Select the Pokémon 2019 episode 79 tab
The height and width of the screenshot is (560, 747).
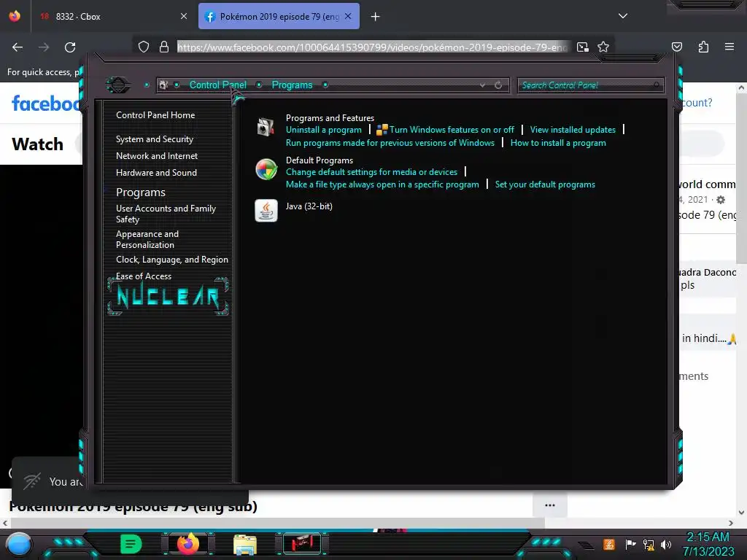point(279,17)
